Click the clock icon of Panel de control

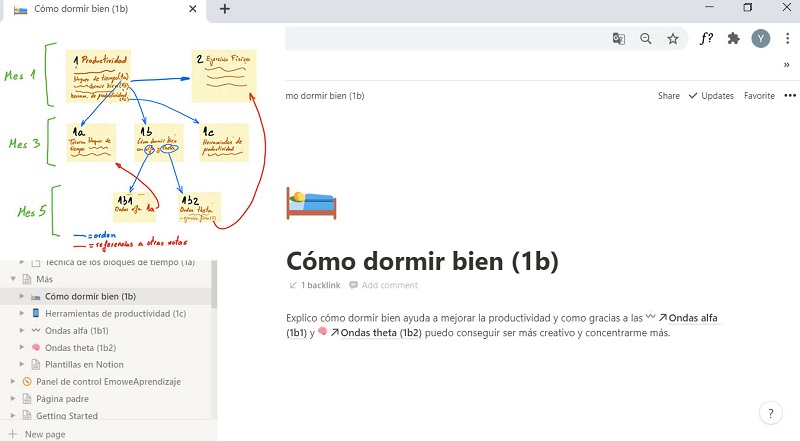27,381
